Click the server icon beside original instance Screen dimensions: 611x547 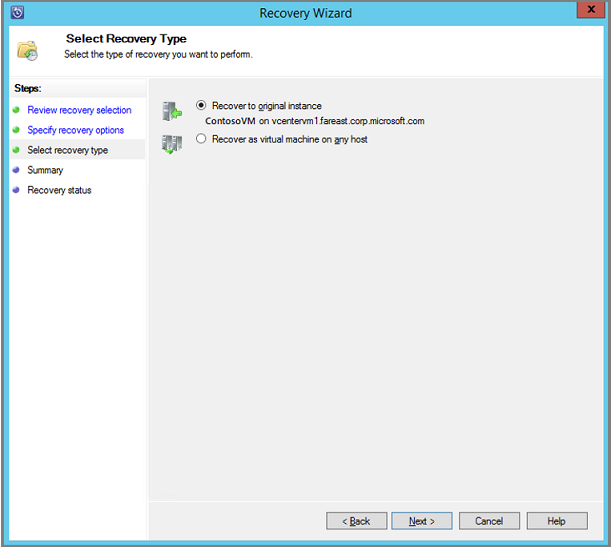[172, 111]
